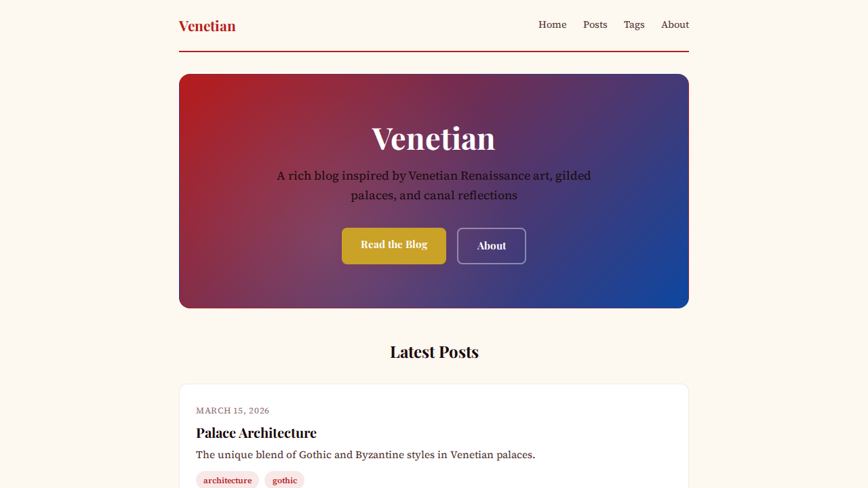Click the Latest Posts section heading
This screenshot has width=868, height=488.
(x=434, y=352)
